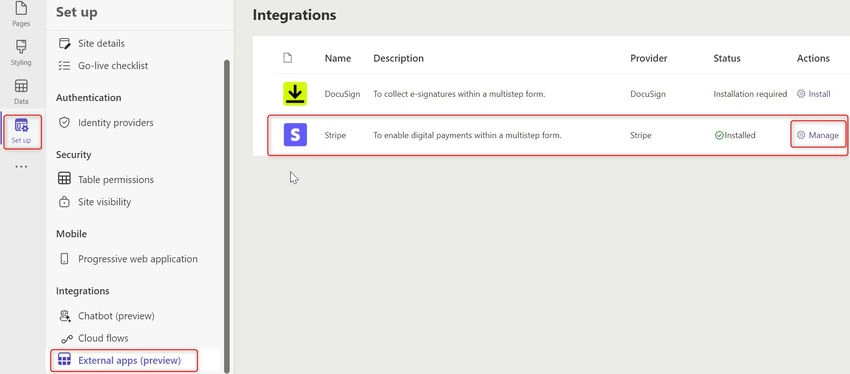
Task: Open Table permissions settings
Action: 116,179
